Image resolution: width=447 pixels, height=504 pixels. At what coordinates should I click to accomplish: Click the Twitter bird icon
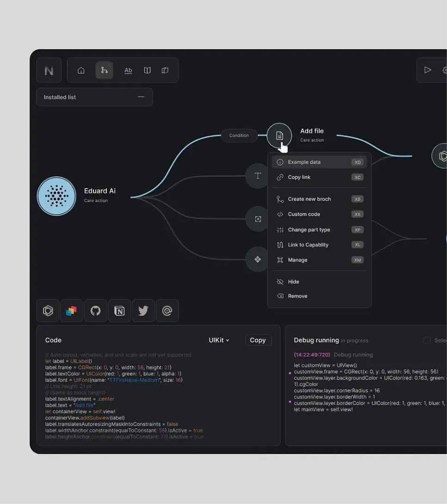click(x=143, y=310)
